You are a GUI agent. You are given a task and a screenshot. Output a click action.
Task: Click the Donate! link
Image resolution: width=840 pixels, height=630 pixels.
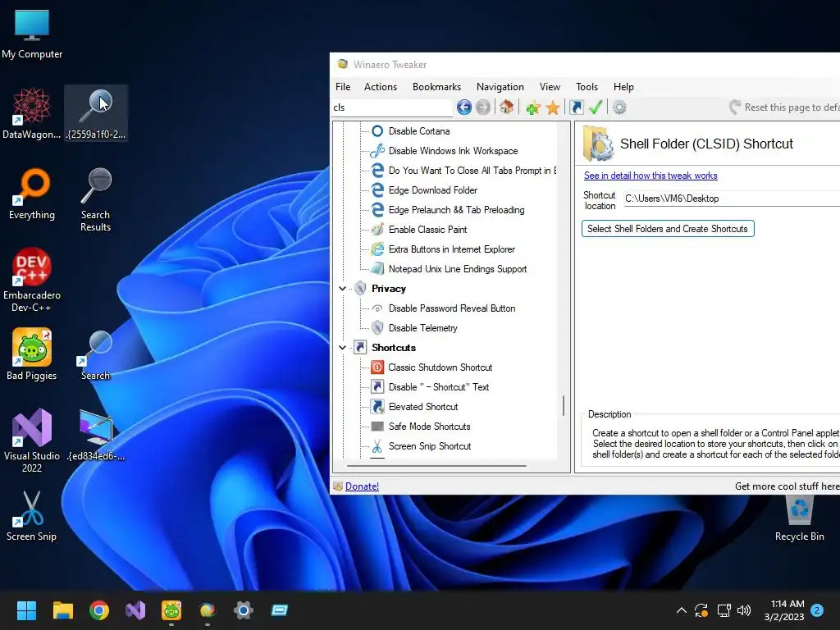[362, 486]
